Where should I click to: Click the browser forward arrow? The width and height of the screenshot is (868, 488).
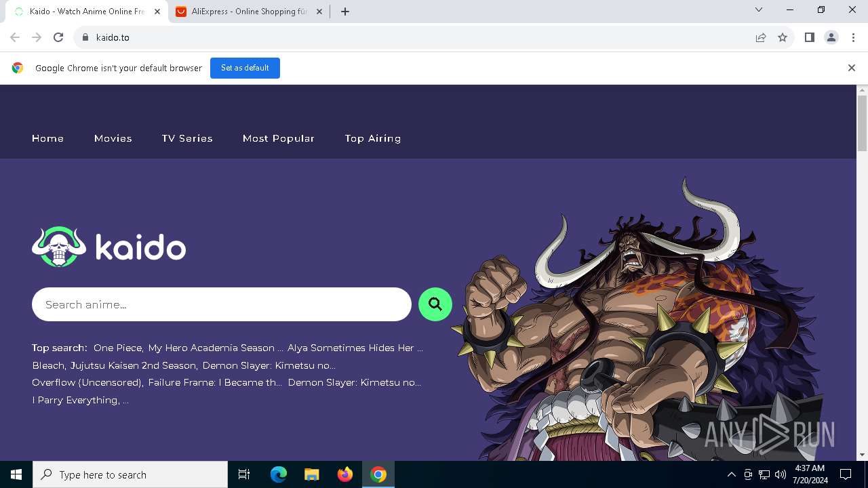click(37, 37)
